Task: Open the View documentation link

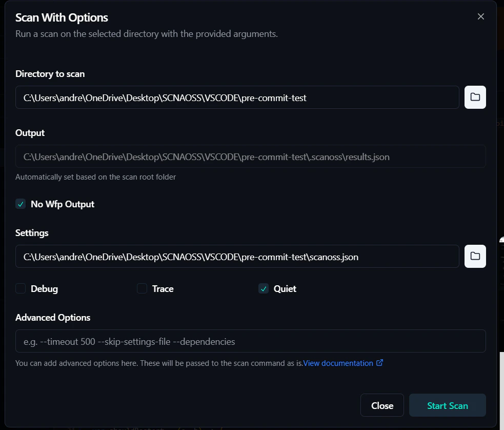Action: [338, 363]
